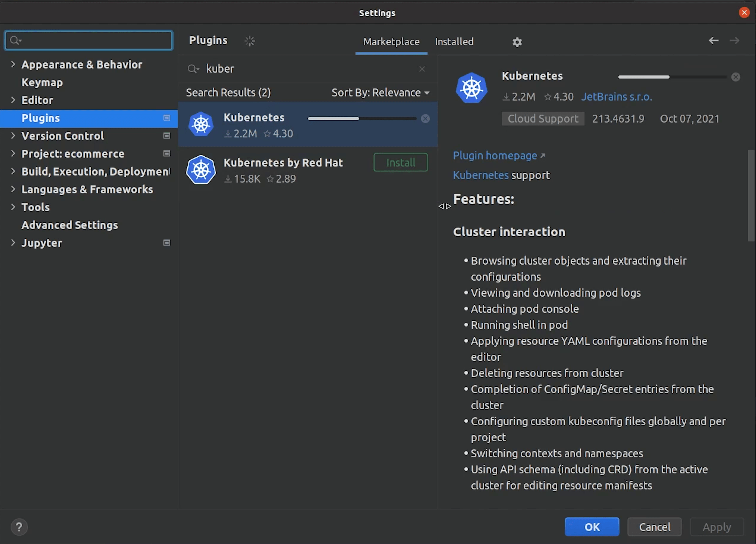Switch to the Installed tab

coord(454,42)
